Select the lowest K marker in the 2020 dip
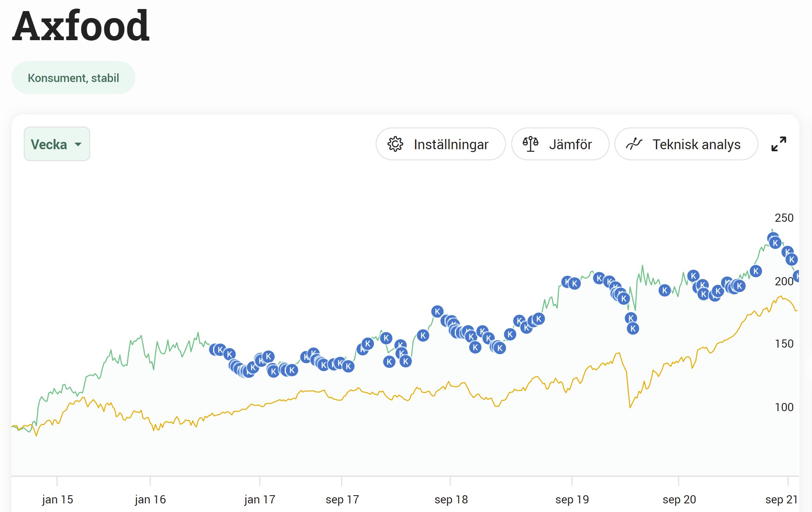Viewport: 812px width, 512px height. [633, 328]
